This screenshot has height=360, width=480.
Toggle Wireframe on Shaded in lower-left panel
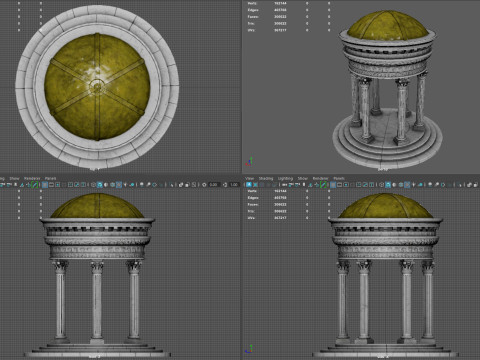112,184
